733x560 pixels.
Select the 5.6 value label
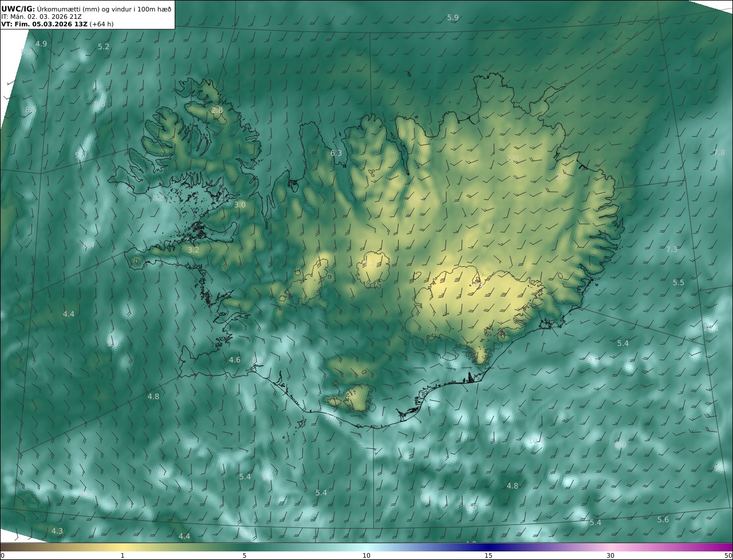pyautogui.click(x=663, y=519)
